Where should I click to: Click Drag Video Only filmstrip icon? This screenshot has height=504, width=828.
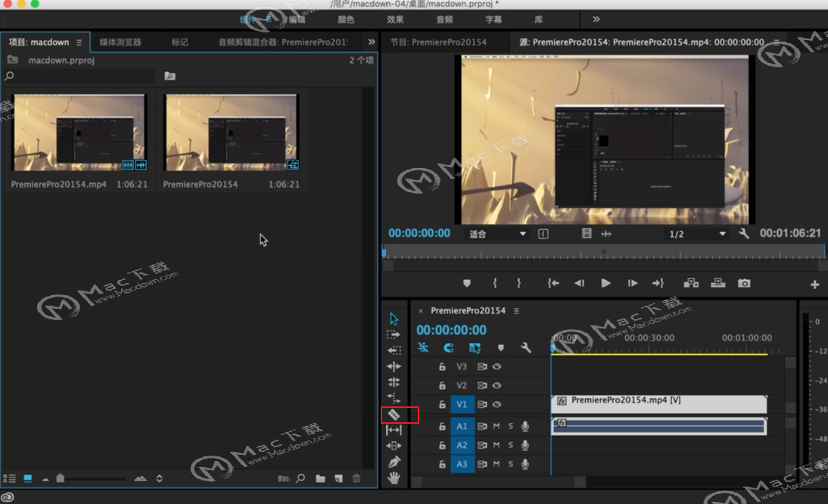tap(587, 233)
